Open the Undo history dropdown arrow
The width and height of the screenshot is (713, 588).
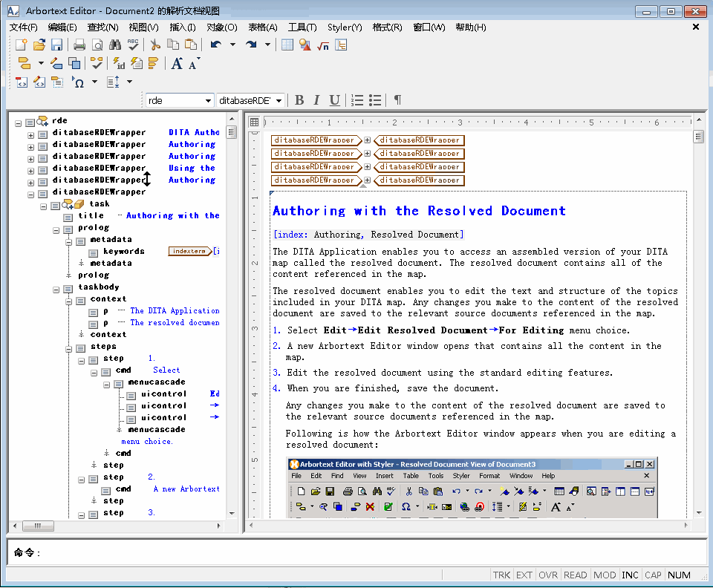(x=232, y=45)
